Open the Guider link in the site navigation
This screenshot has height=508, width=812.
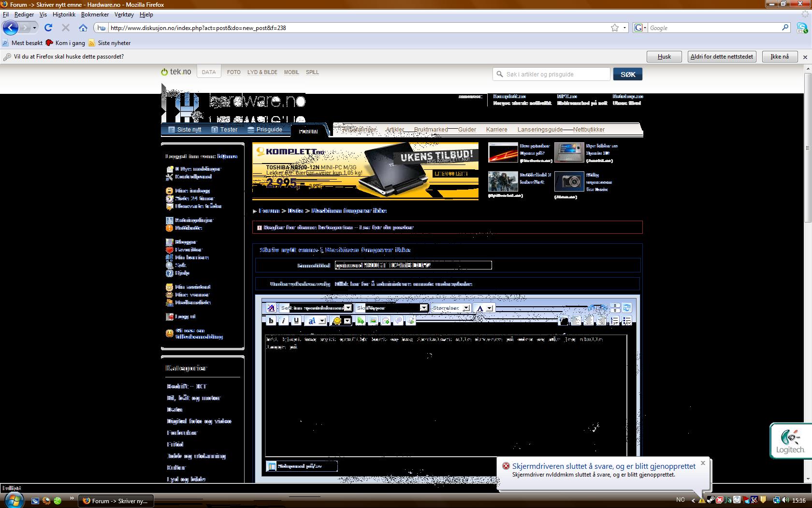[x=467, y=129]
